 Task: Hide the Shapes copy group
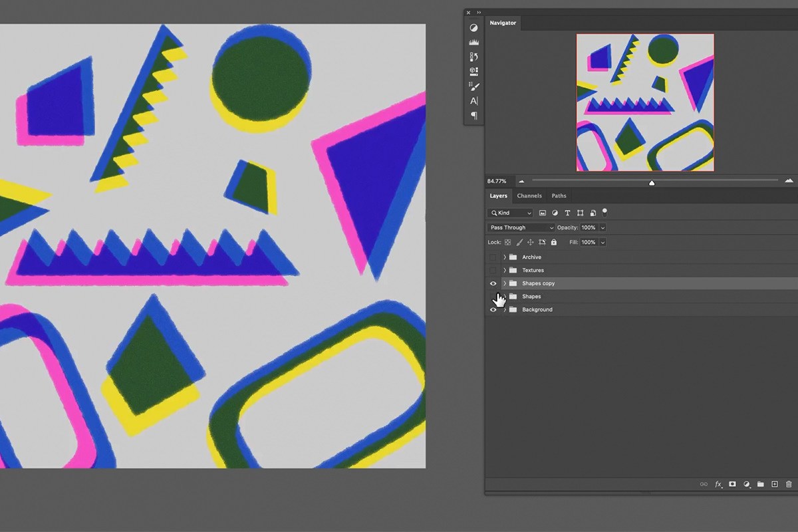(x=493, y=283)
